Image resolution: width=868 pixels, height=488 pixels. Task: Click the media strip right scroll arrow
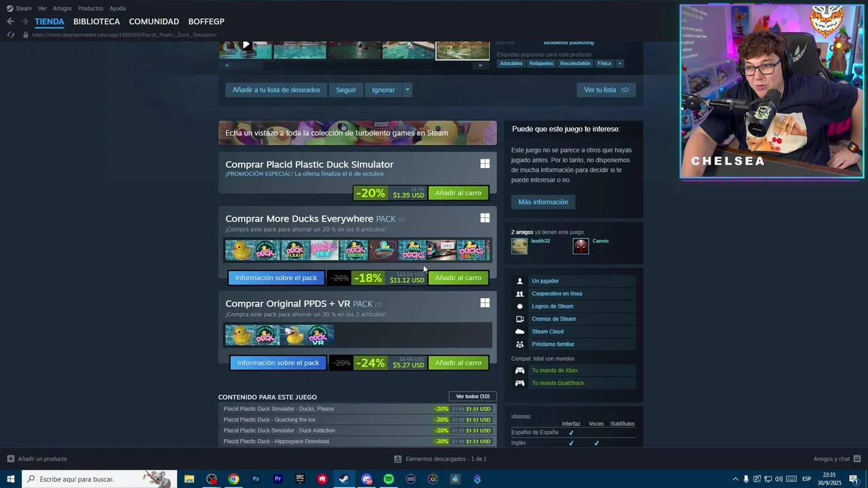coord(481,65)
